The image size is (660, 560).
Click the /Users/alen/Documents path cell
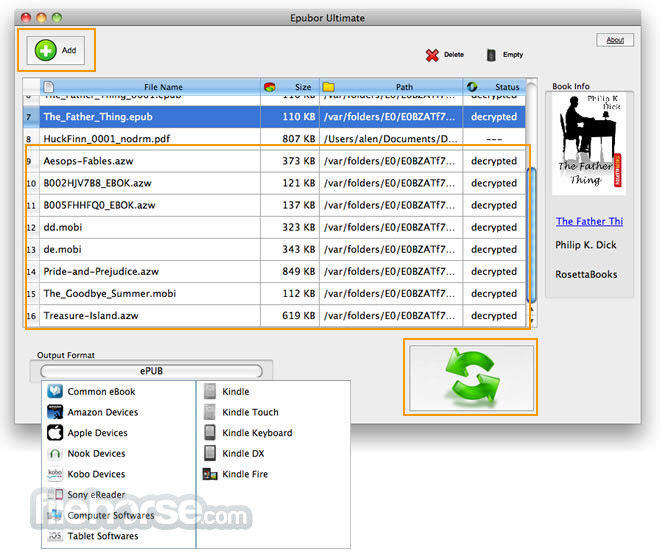tap(390, 139)
